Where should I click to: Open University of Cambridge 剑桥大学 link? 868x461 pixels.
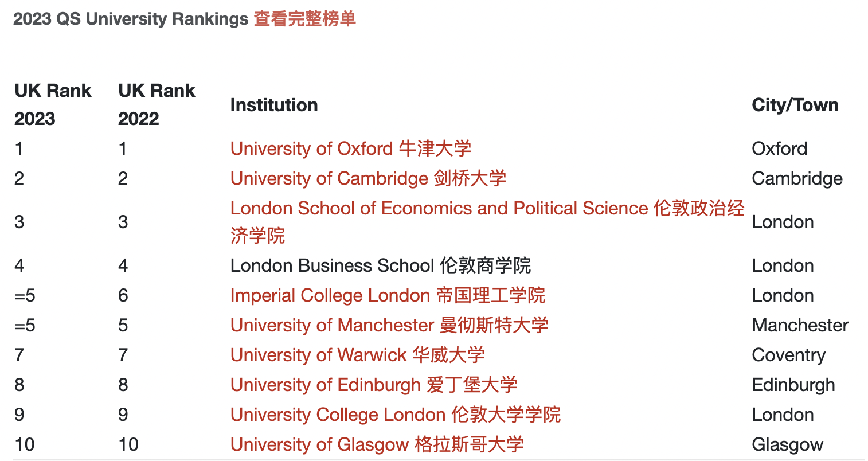368,178
